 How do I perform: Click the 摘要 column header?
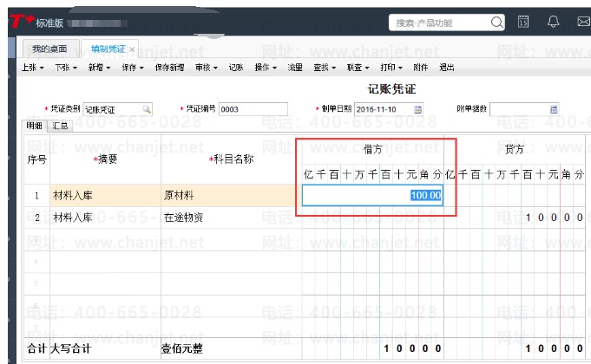tap(106, 159)
